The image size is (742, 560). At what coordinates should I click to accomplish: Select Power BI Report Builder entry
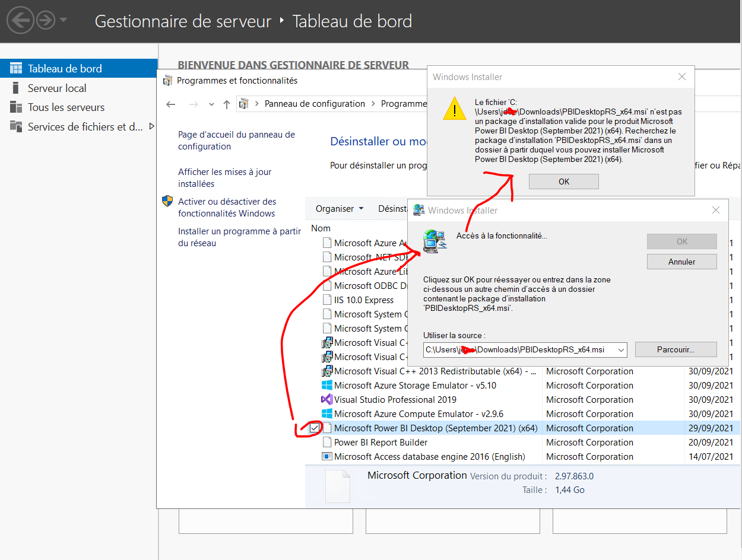[380, 443]
